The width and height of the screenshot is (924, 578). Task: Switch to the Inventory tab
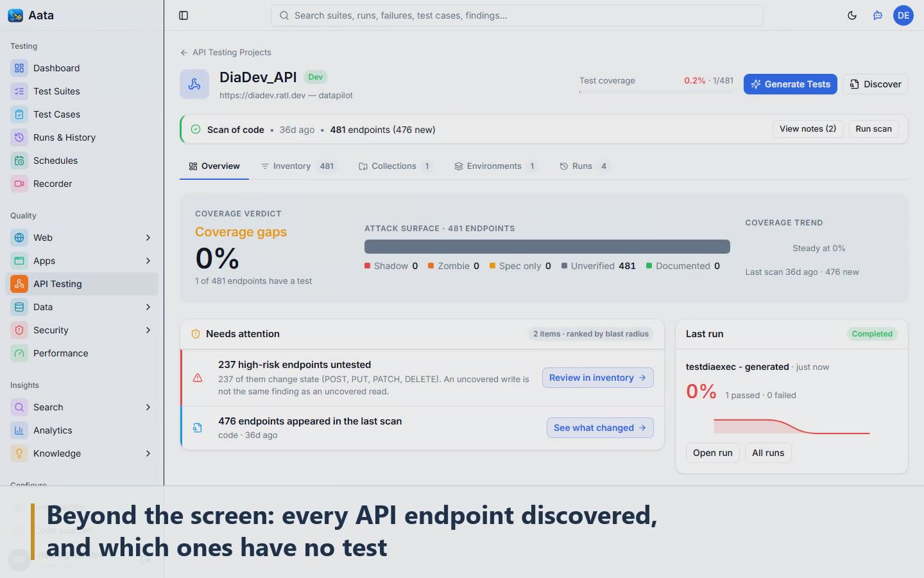(x=298, y=166)
